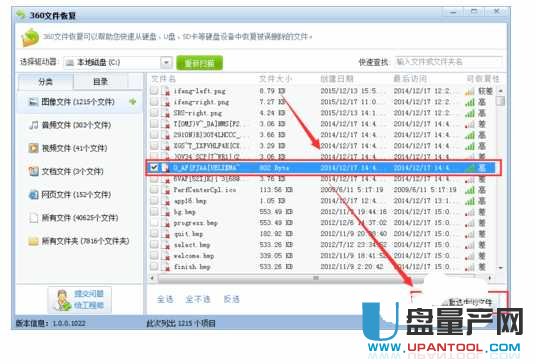Click the file icon of bg.bmp
Viewport: 536px width, 364px height.
(x=165, y=212)
